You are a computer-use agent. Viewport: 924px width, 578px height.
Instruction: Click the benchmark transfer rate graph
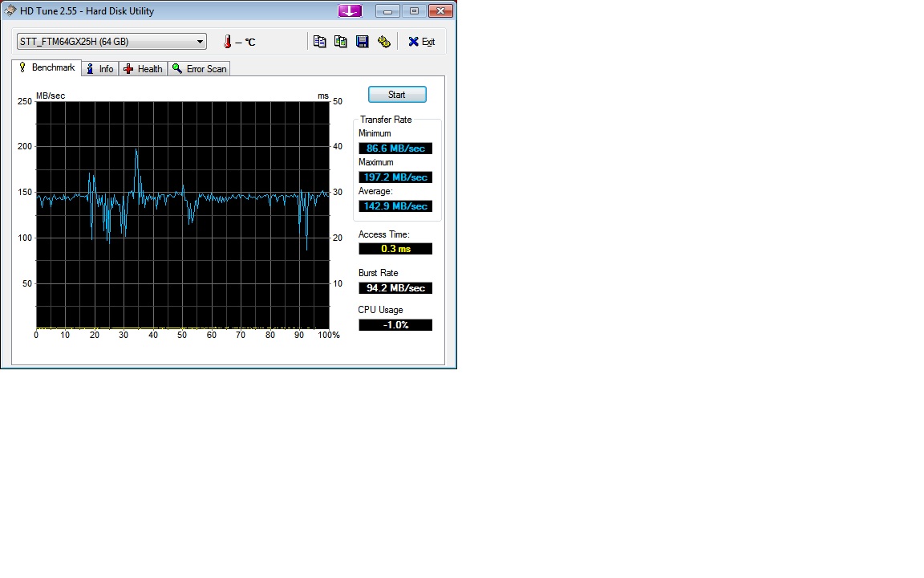coord(183,214)
